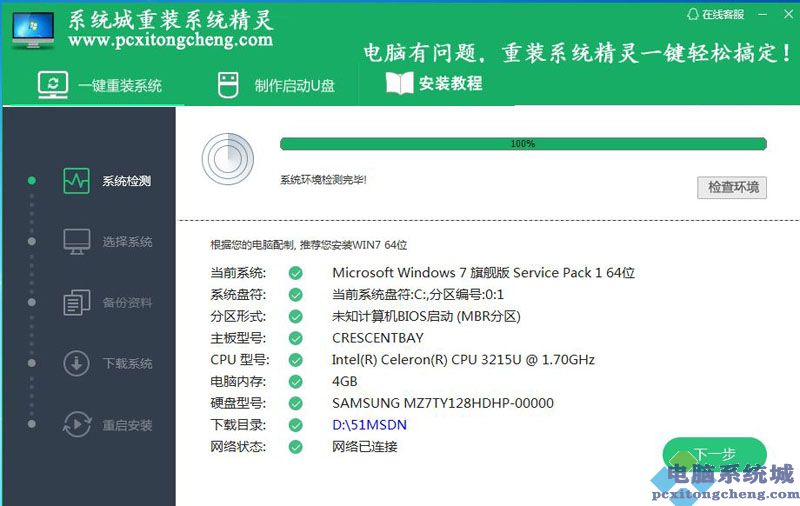Switch to 制作启动U盘 tab
The height and width of the screenshot is (506, 800).
(x=276, y=85)
